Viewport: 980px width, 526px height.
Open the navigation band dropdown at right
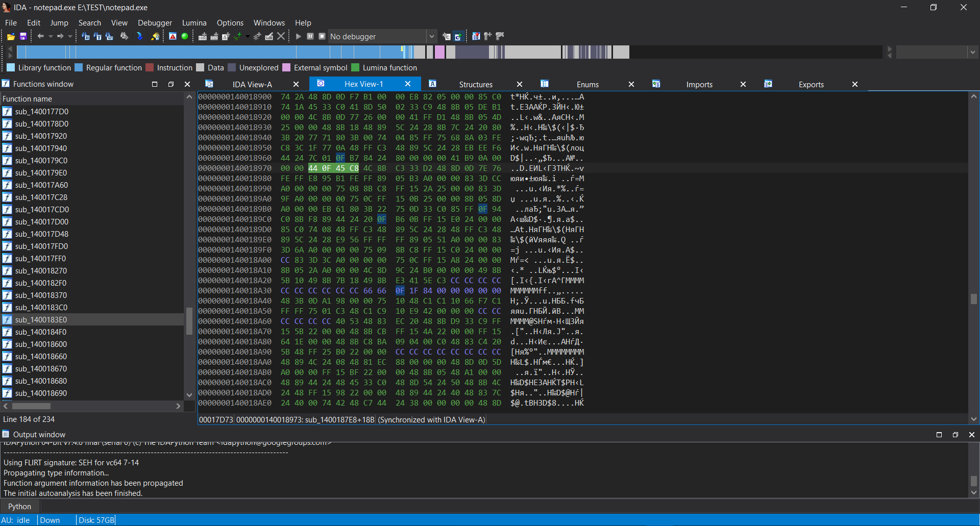(x=972, y=52)
